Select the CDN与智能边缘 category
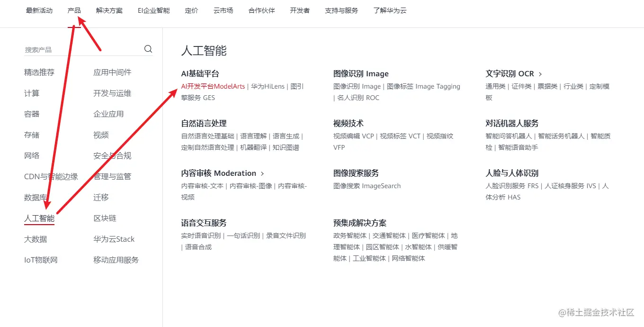Viewport: 644px width, 327px height. pos(51,177)
